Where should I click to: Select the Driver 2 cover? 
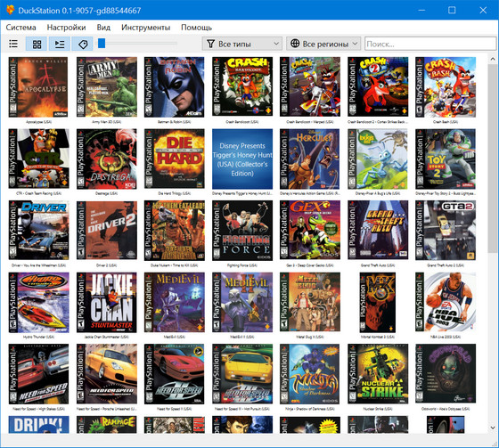coord(107,231)
